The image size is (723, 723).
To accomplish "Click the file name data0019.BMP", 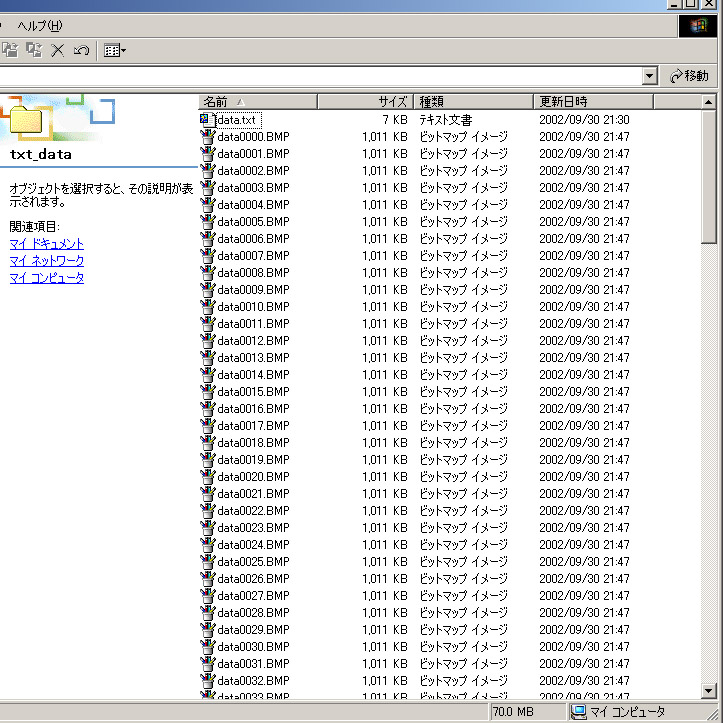I will (x=253, y=460).
